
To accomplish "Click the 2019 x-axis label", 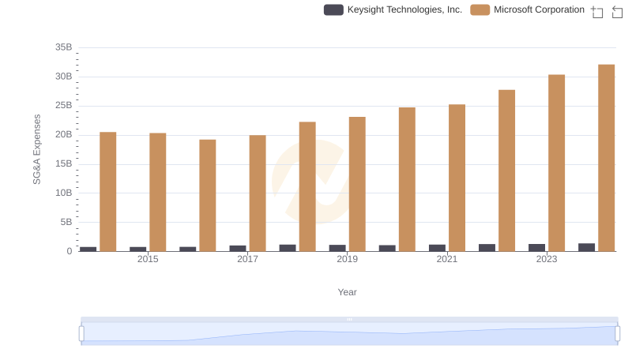I will (347, 259).
